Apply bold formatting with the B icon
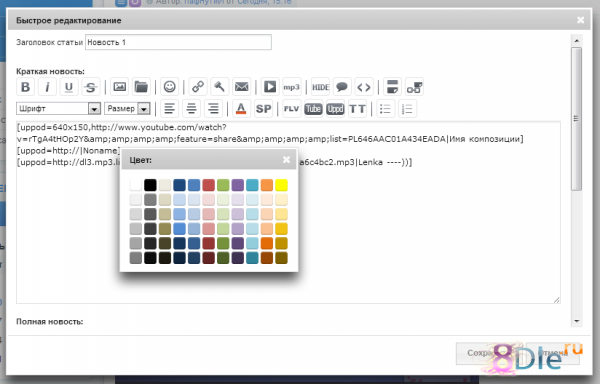Screen dimensions: 600x384 [26, 87]
